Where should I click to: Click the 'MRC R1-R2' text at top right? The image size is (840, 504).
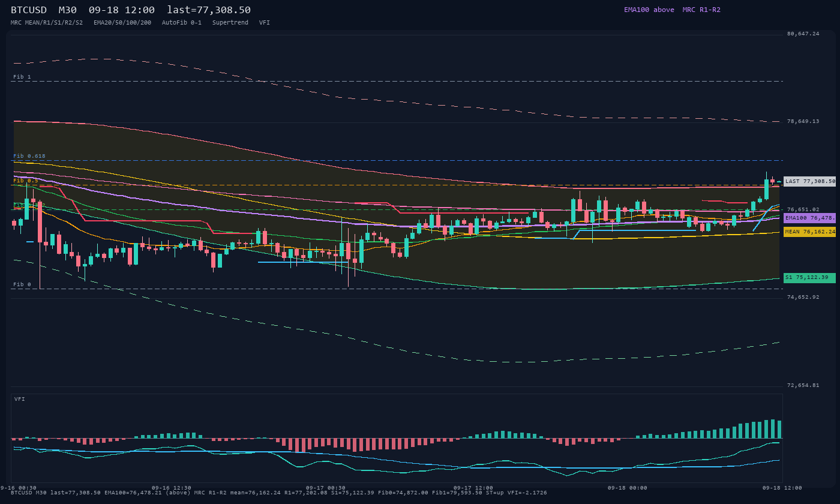point(701,10)
